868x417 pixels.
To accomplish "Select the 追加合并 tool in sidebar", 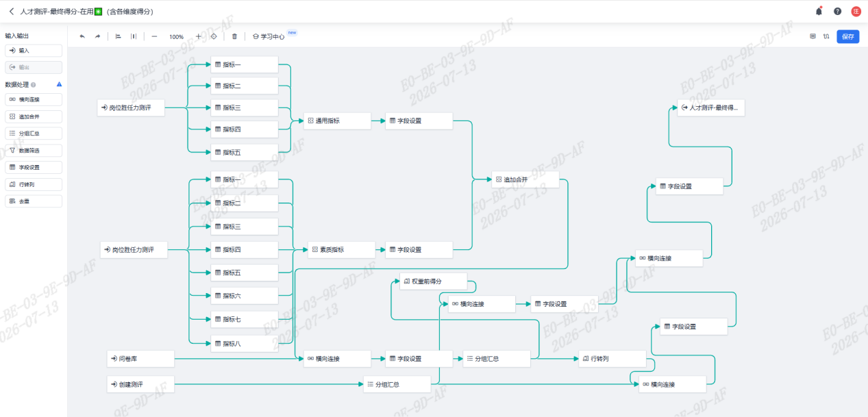I will pos(34,116).
